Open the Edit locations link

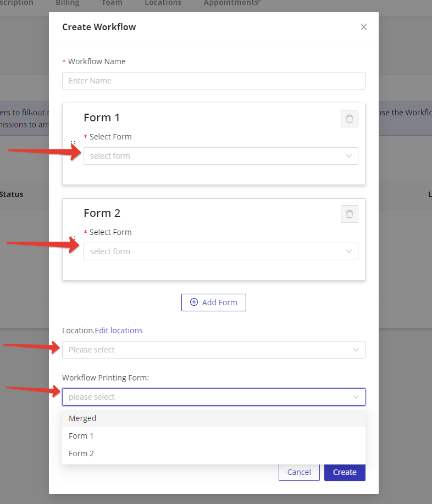(119, 331)
